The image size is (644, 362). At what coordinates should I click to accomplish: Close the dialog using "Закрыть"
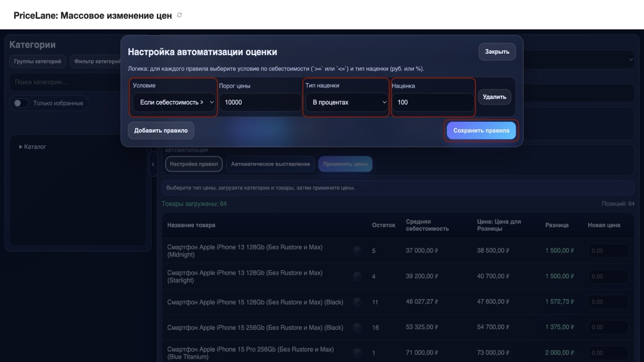coord(497,52)
